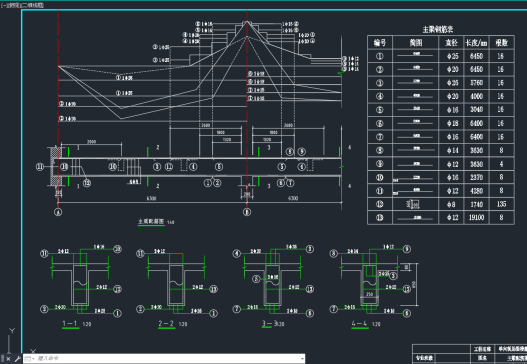Select the 3-3 section label
Screen dimensions: 527x364
point(269,324)
